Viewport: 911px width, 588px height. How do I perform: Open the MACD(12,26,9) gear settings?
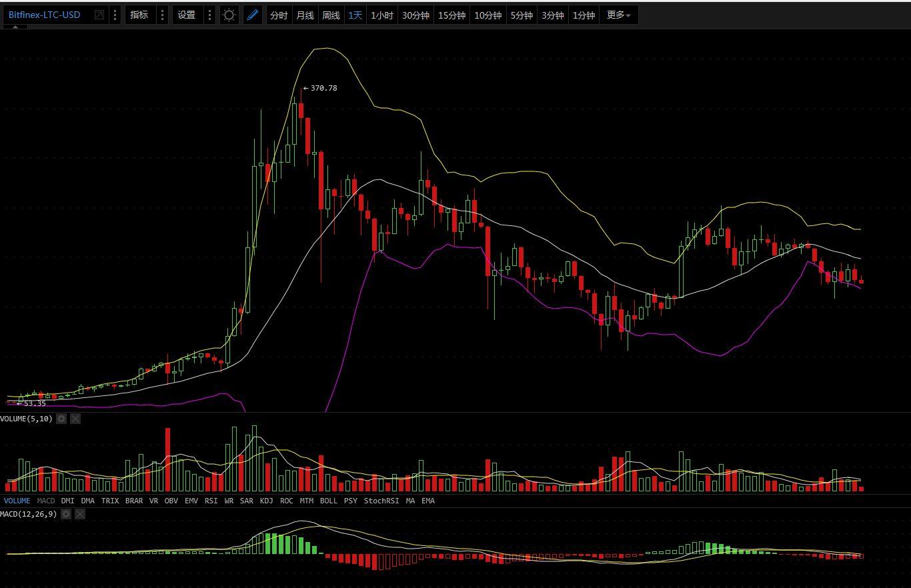[66, 514]
